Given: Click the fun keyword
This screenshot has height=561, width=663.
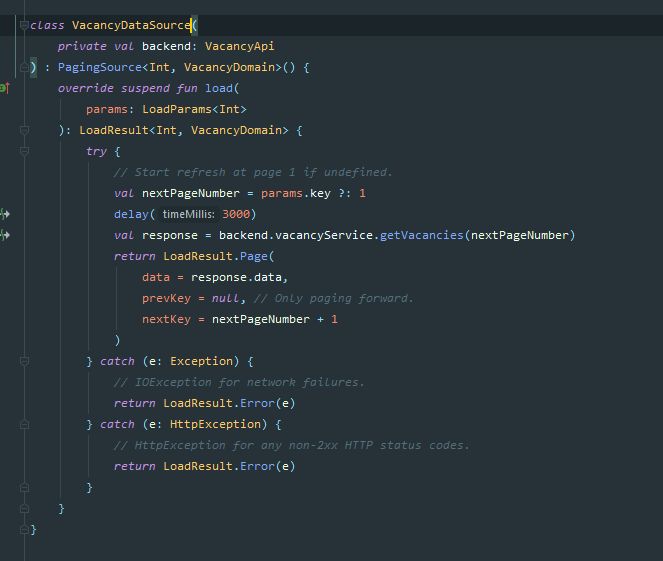Looking at the screenshot, I should [x=187, y=88].
